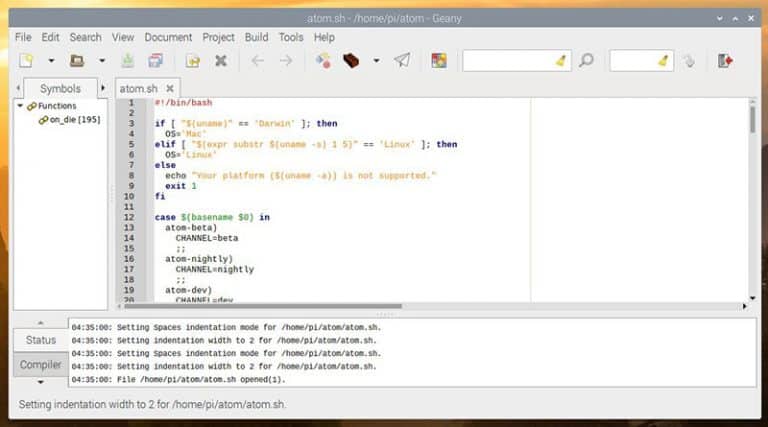
Task: Open the Help menu
Action: (324, 37)
